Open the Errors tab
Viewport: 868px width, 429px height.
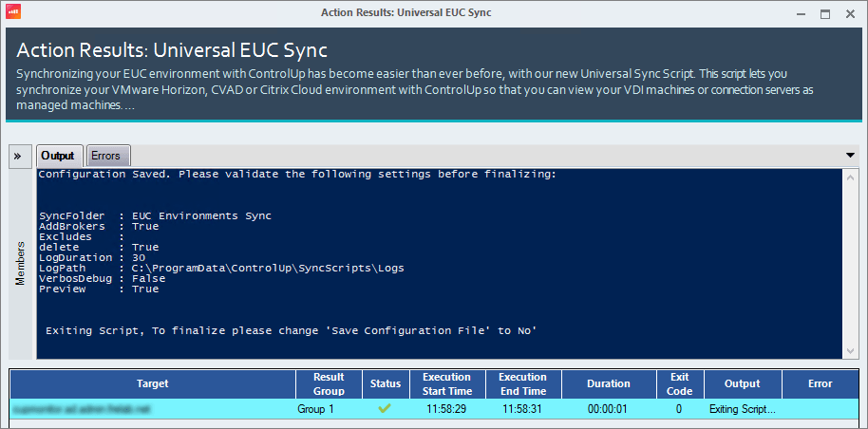click(107, 156)
